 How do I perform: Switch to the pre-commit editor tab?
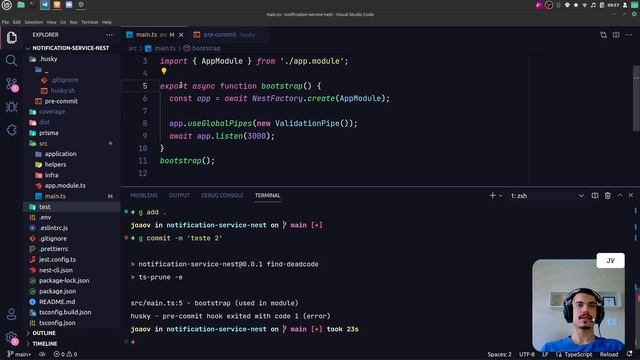pos(229,35)
